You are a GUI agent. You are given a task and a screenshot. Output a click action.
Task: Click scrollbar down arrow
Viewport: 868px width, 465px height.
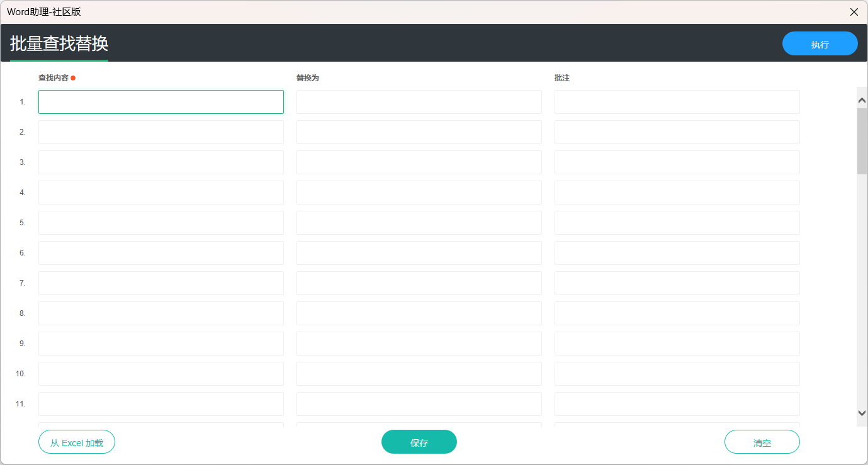862,413
